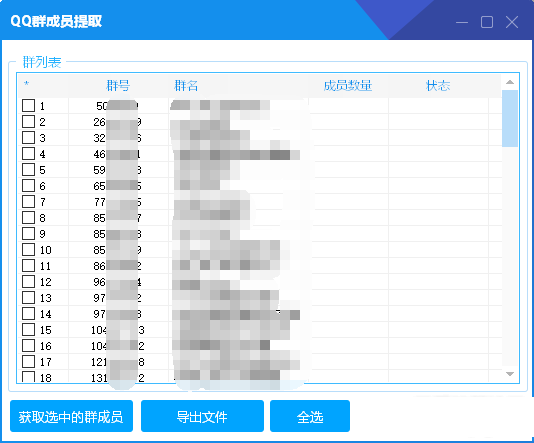Click the vertical scrollbar thumb
This screenshot has width=534, height=443.
coord(510,118)
